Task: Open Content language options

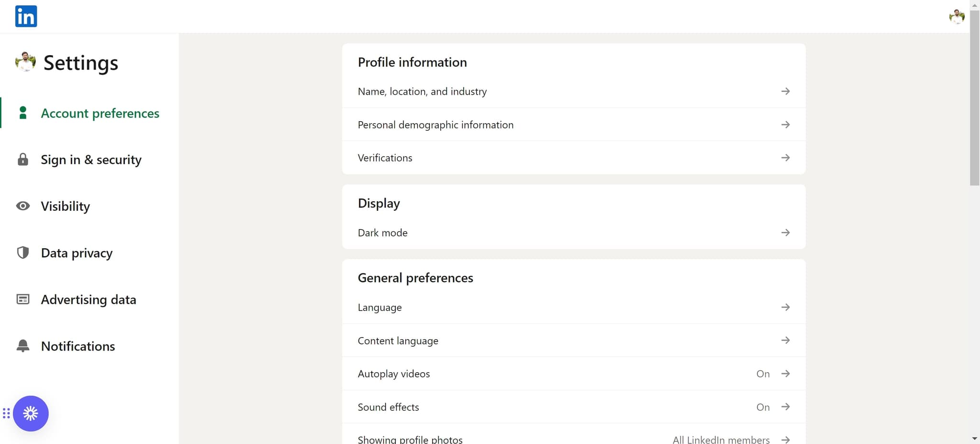Action: click(x=785, y=340)
